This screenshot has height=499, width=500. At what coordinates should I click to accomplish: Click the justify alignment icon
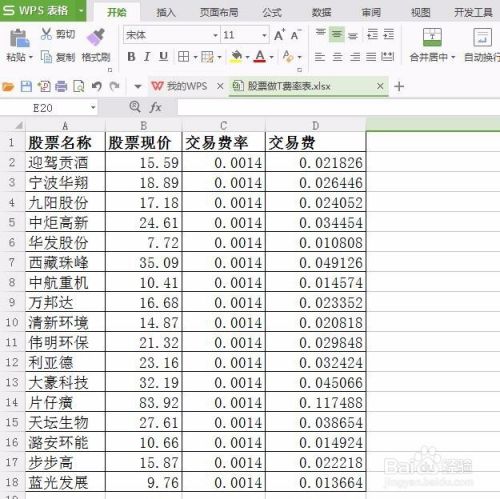[371, 57]
